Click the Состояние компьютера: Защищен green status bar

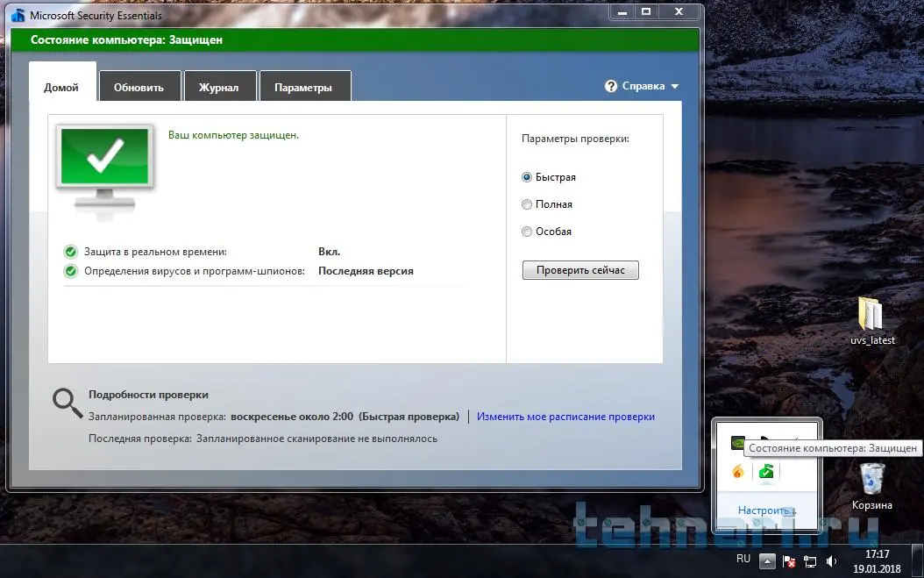coord(355,40)
